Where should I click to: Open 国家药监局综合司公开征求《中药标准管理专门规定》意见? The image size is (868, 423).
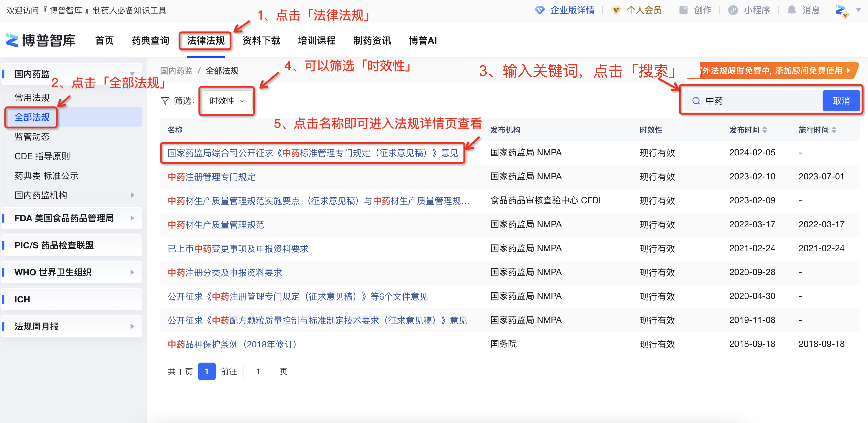(313, 153)
